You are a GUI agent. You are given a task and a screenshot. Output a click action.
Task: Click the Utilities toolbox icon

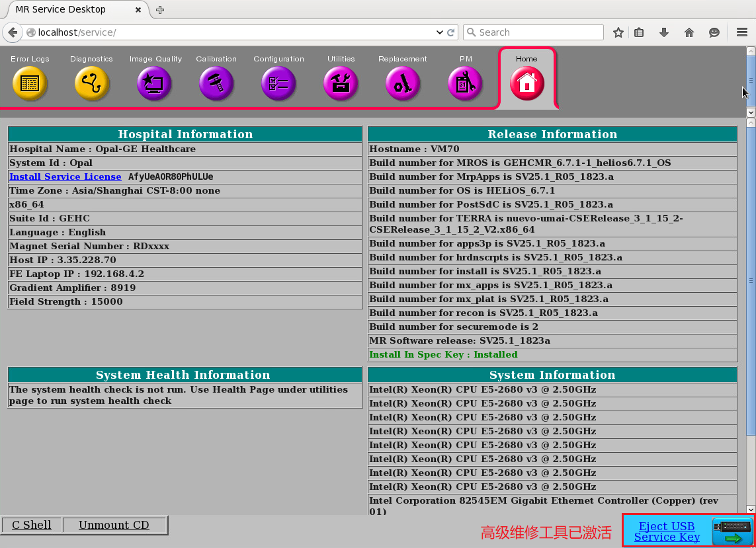tap(341, 83)
